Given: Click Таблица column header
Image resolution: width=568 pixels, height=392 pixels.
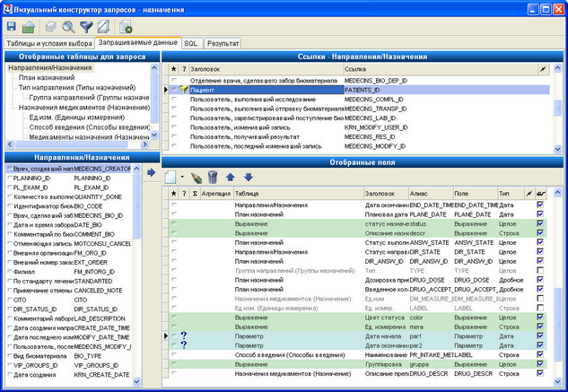Looking at the screenshot, I should coord(298,194).
